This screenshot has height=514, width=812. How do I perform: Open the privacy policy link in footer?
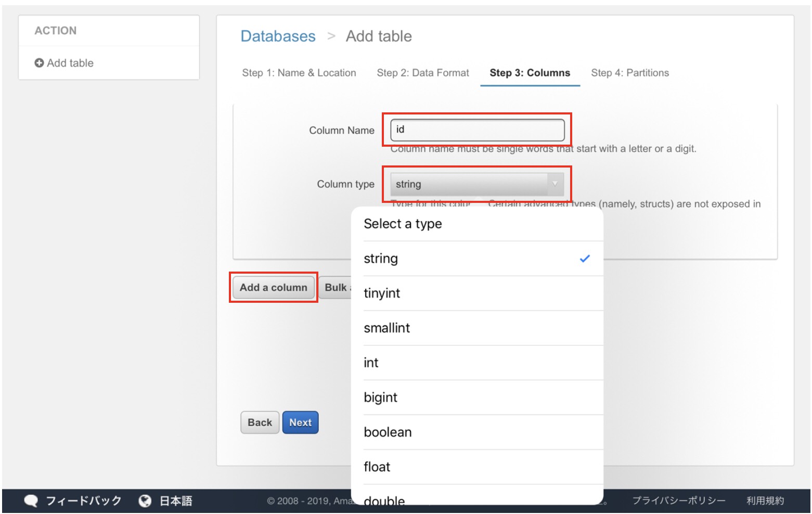[678, 500]
